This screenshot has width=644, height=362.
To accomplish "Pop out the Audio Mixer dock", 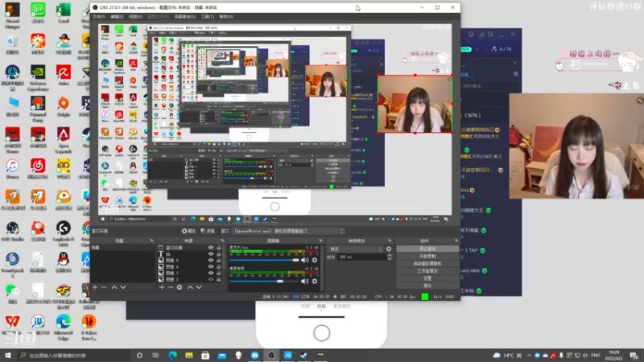I will pyautogui.click(x=320, y=241).
